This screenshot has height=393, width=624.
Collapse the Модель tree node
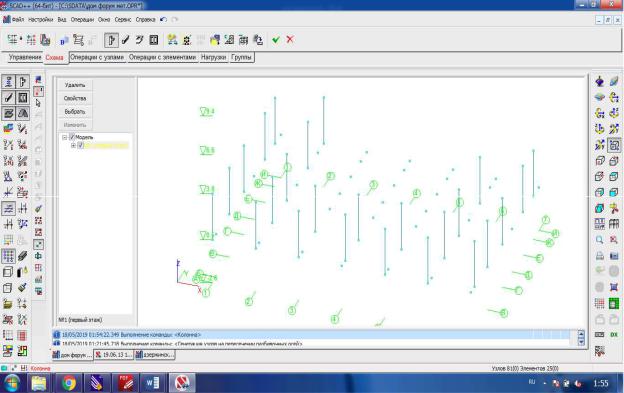64,137
